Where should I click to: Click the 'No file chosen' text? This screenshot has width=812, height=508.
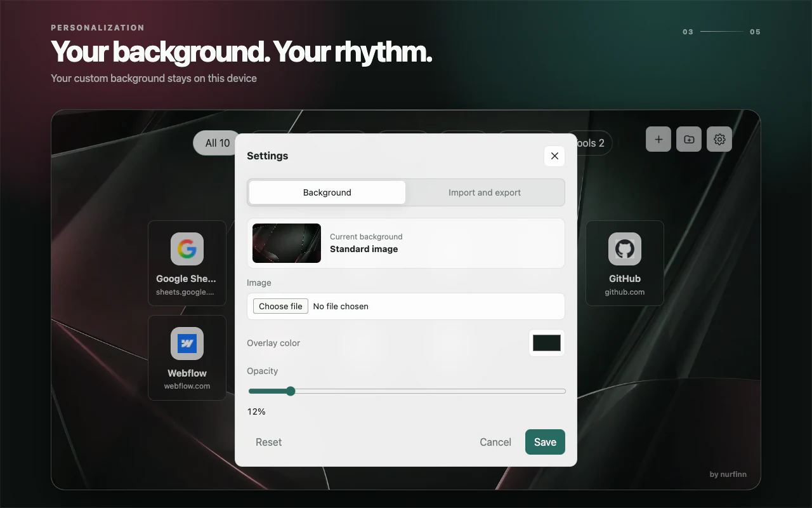click(341, 306)
